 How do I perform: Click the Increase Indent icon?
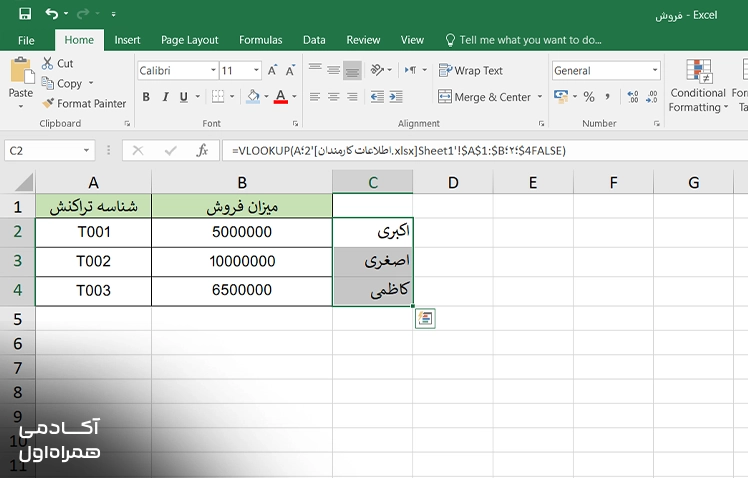point(396,97)
